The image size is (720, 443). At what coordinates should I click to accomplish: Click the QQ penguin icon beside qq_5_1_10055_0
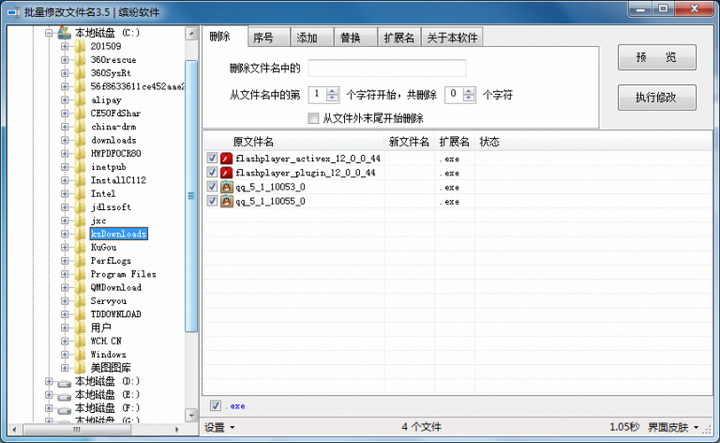pyautogui.click(x=226, y=201)
